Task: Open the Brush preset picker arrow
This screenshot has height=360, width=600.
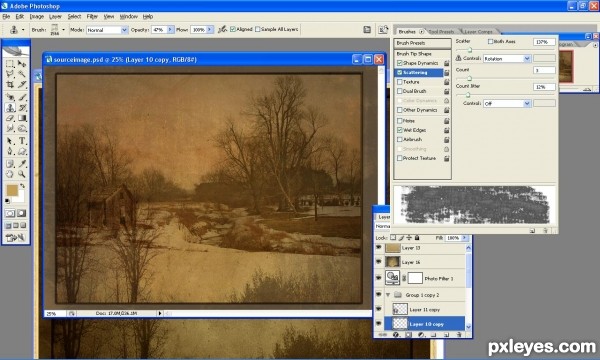Action: [64, 29]
